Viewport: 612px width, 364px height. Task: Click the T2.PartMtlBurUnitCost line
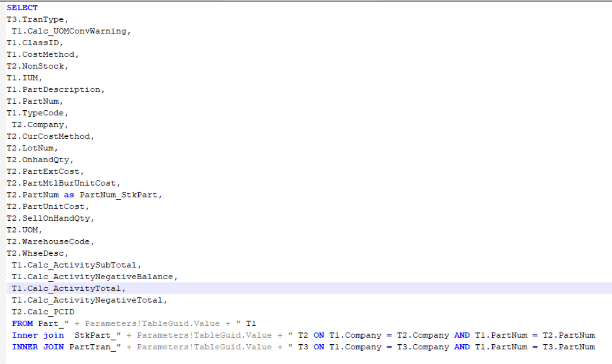tap(64, 183)
